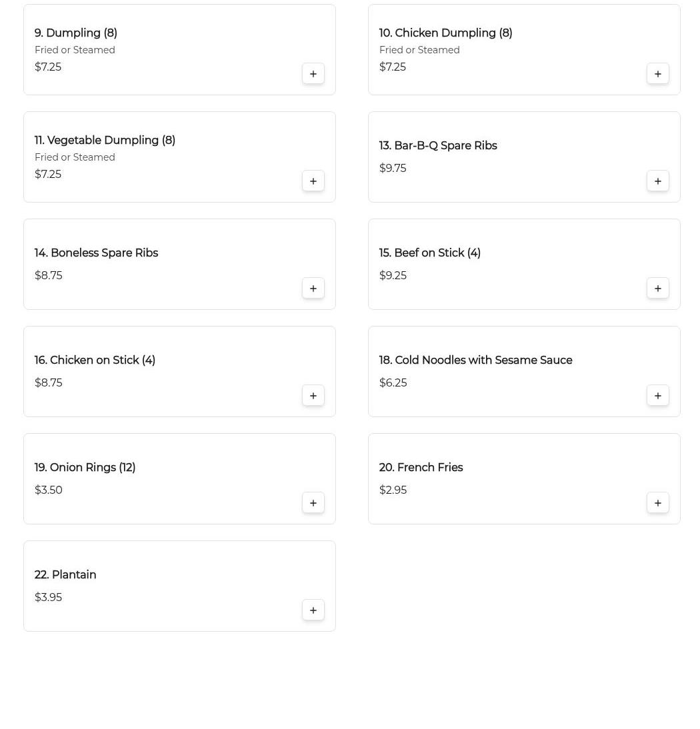700x729 pixels.
Task: Click plus for Cold Noodles with Sesame Sauce
Action: 658,396
